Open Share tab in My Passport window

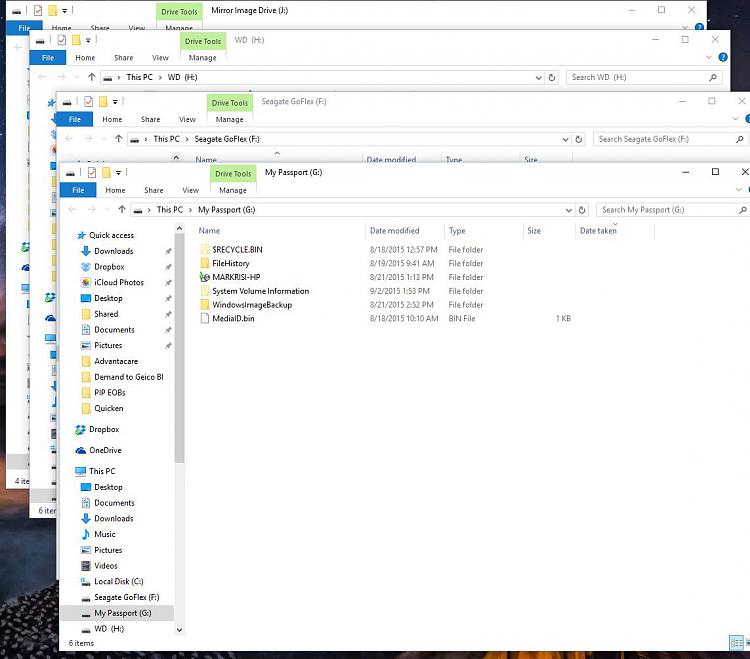(154, 190)
